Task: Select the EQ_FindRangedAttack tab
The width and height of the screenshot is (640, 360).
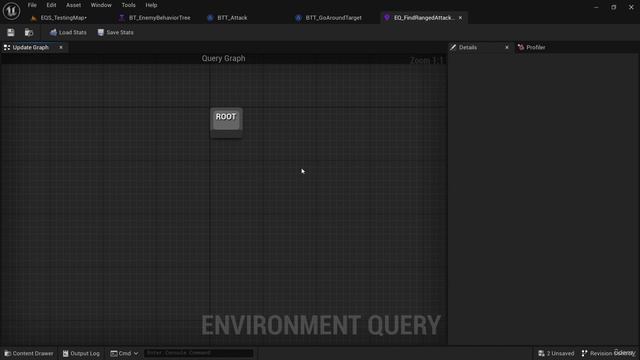Action: [x=424, y=18]
